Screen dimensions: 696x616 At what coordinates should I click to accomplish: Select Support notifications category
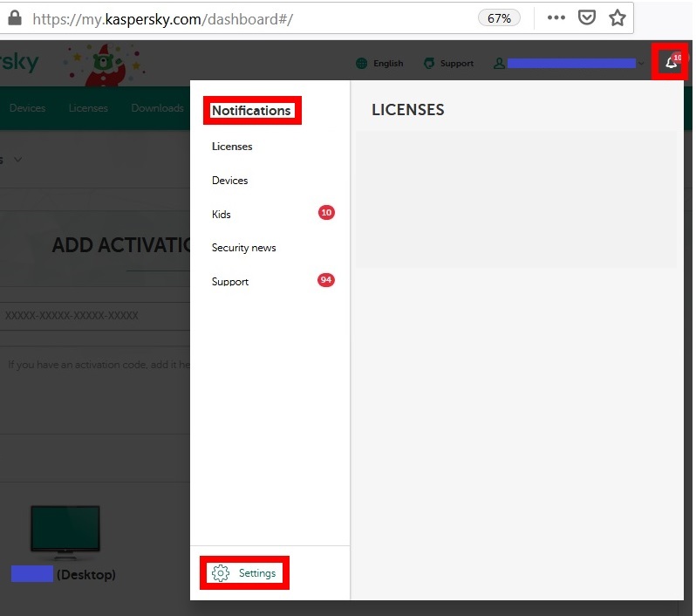coord(230,282)
